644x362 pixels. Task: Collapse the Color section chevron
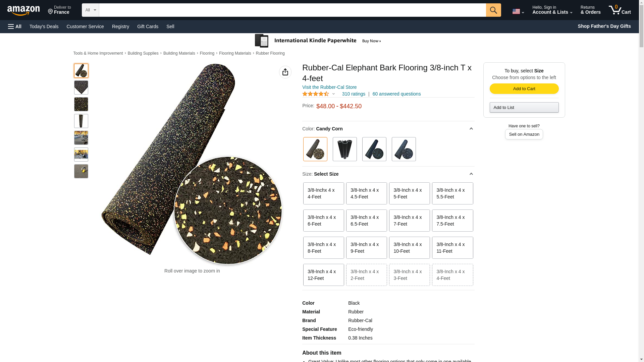point(471,129)
